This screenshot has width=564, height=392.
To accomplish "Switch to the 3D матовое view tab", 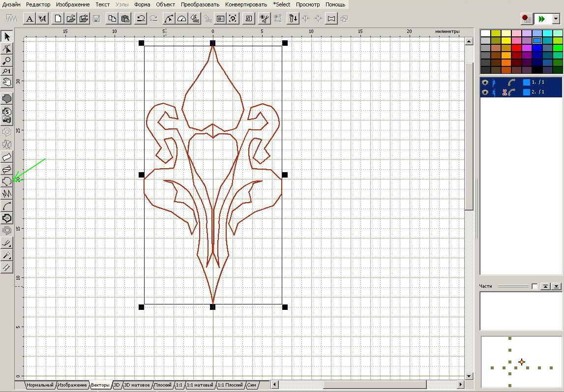I will [137, 385].
